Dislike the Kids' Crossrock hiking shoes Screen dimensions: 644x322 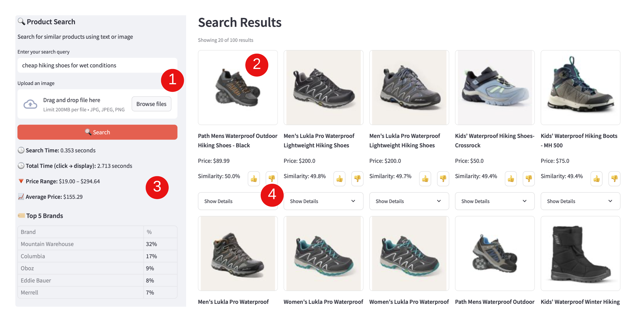click(528, 178)
